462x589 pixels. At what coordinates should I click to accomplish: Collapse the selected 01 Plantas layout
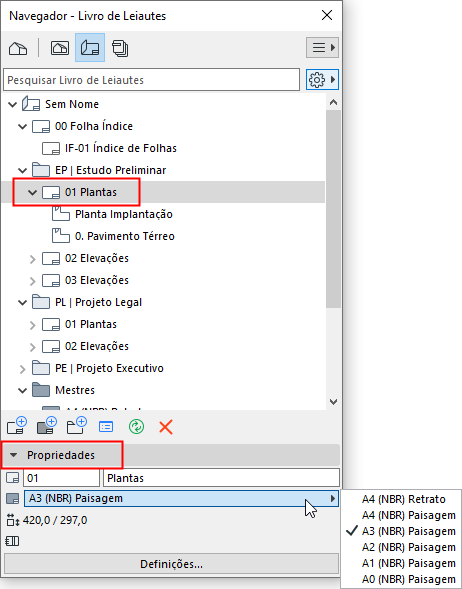pos(33,193)
